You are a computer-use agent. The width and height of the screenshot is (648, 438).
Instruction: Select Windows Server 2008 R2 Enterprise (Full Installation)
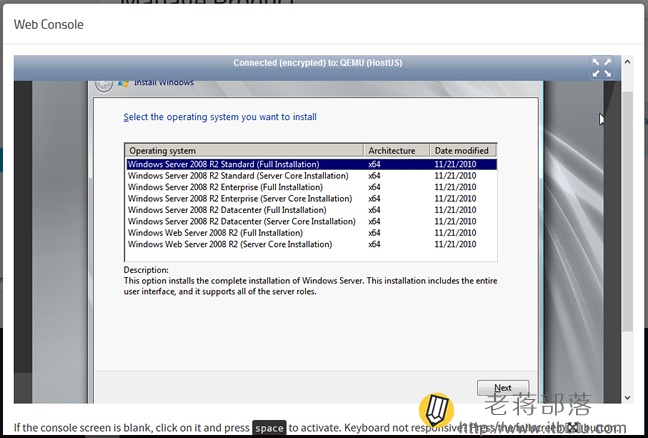point(311,187)
